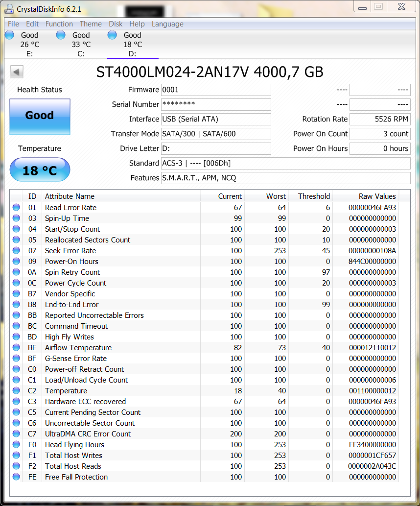
Task: Click the Good health status button
Action: [x=40, y=117]
